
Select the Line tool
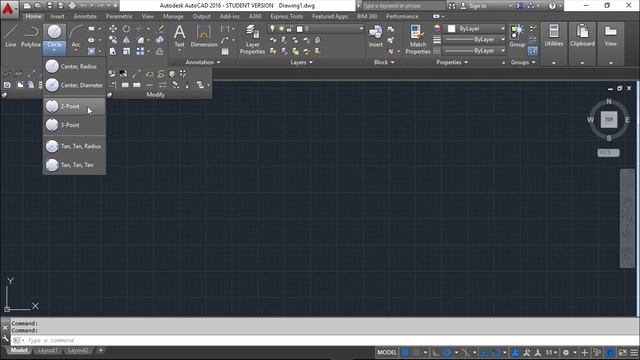click(x=11, y=36)
